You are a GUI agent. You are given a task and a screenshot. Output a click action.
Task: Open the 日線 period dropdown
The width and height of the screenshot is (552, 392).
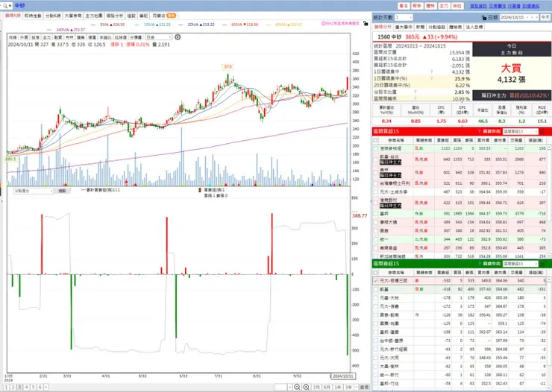coord(159,37)
